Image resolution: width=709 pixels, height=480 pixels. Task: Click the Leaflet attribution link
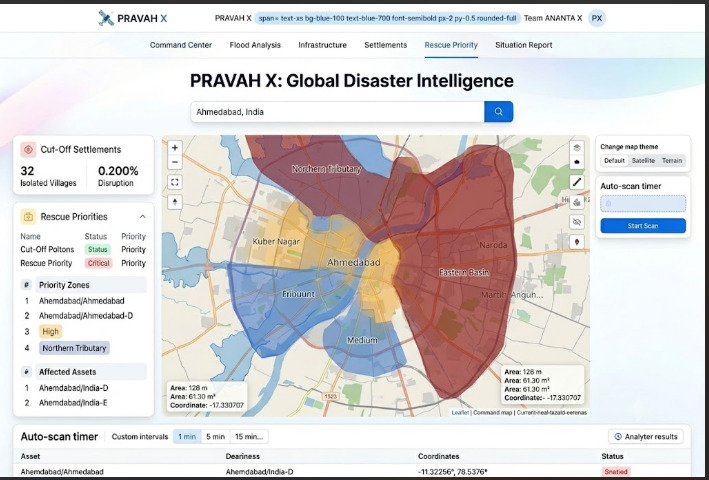[460, 413]
